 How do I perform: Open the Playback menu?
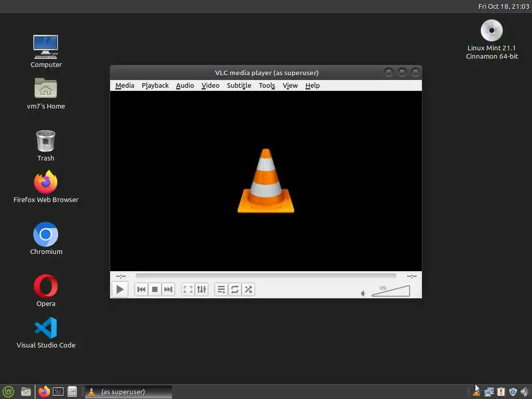pos(155,86)
